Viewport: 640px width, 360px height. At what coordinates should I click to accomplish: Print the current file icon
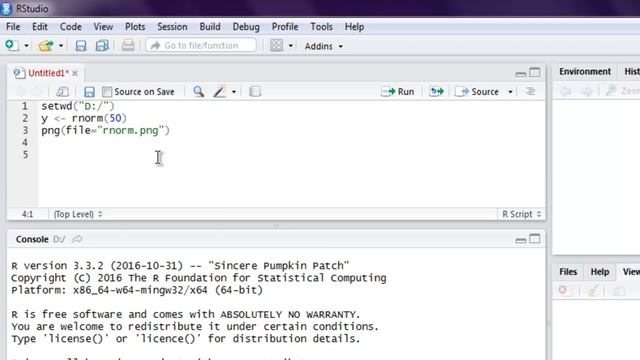[128, 45]
